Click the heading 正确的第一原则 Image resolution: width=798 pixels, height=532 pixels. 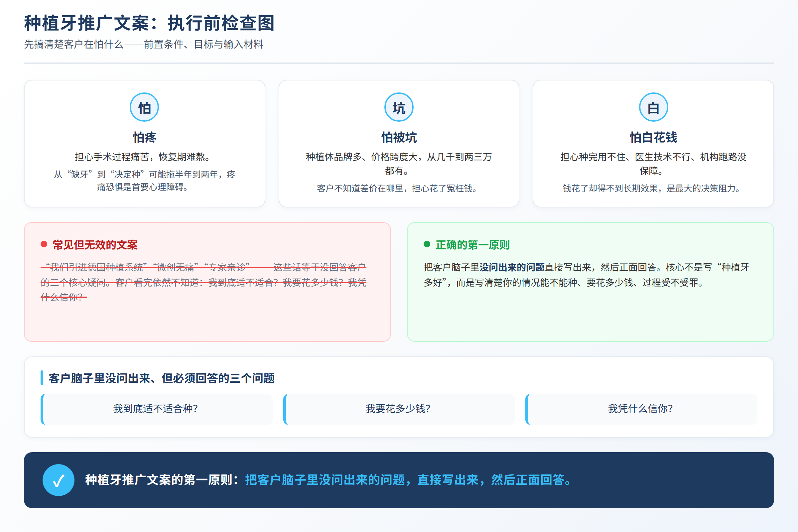click(472, 245)
